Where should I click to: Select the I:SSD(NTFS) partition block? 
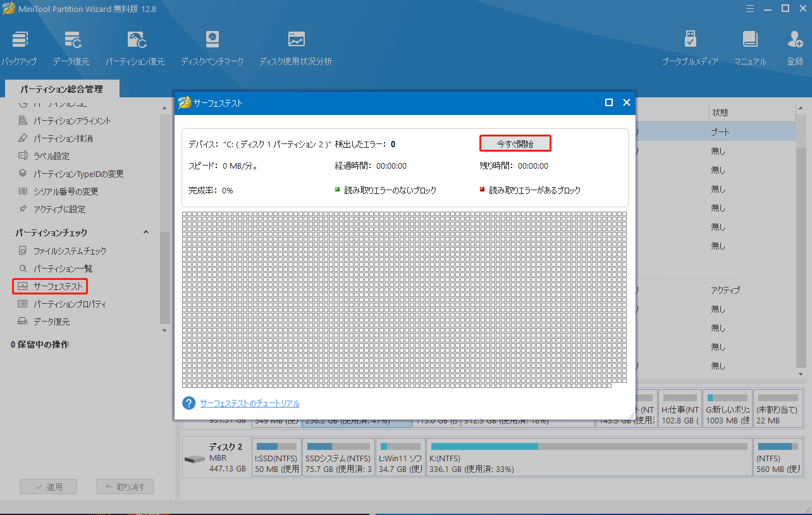pyautogui.click(x=276, y=457)
